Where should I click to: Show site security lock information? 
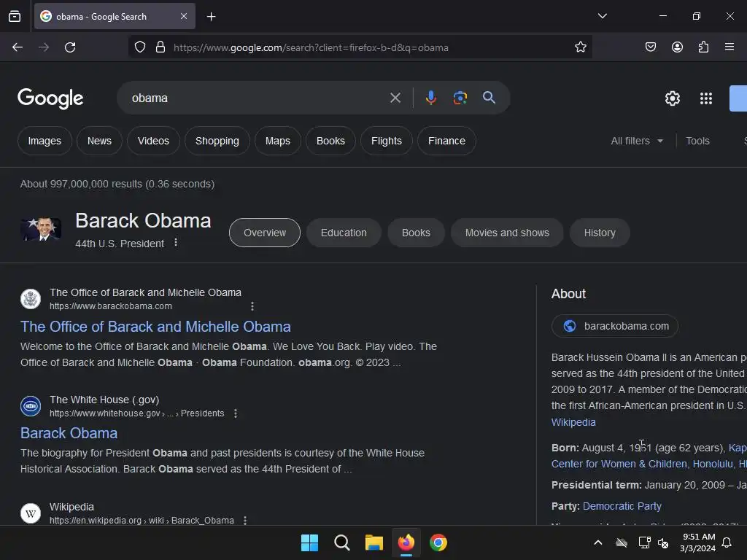click(x=160, y=47)
